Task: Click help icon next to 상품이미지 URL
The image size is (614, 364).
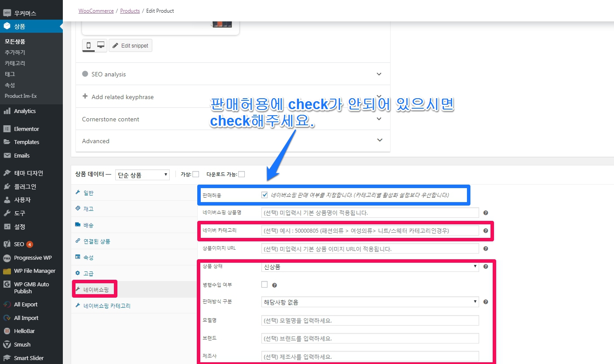Action: (x=486, y=249)
